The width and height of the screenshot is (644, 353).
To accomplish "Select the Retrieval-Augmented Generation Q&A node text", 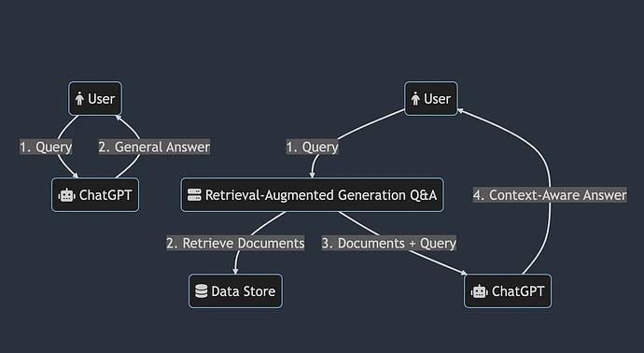I will [x=321, y=195].
